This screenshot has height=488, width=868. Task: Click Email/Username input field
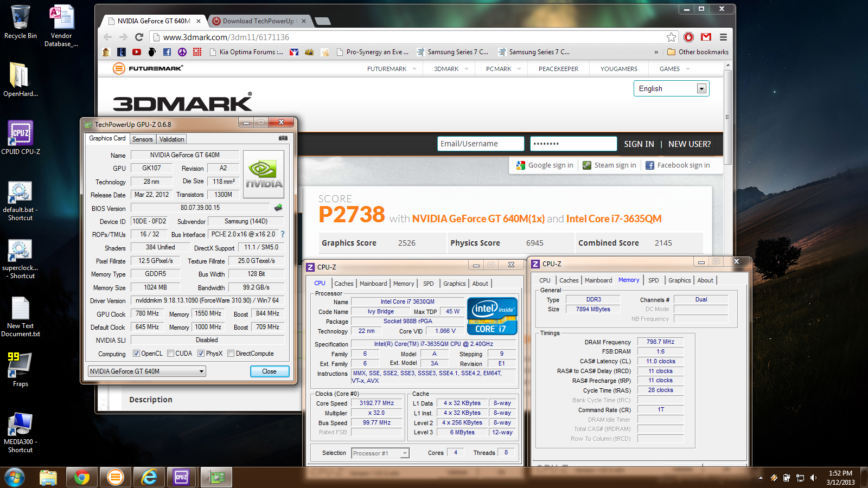tap(481, 144)
